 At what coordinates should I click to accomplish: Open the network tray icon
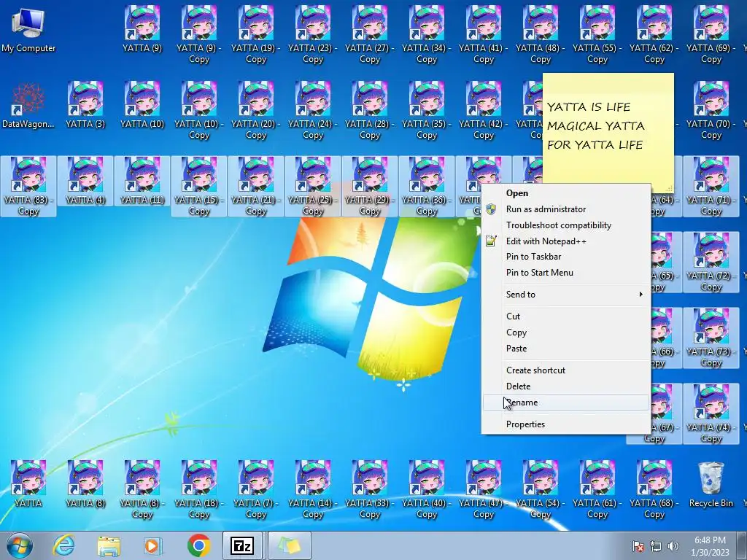656,546
